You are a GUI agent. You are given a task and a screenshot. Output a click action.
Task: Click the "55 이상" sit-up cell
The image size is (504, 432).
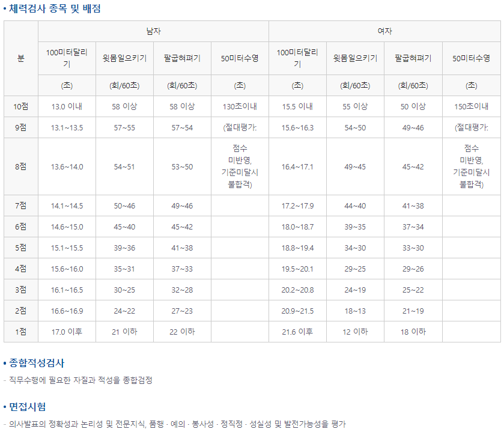click(x=355, y=106)
